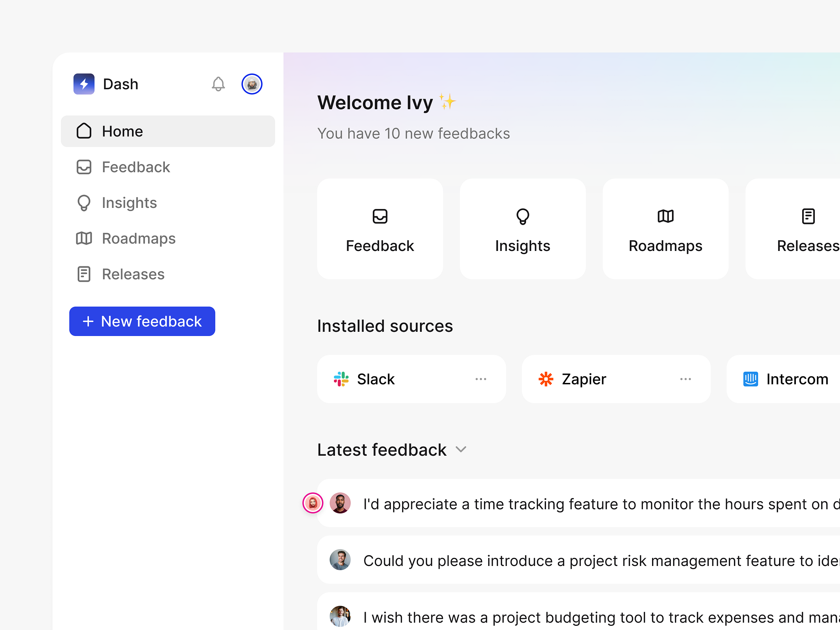Click the Roadmaps map icon in sidebar
The height and width of the screenshot is (630, 840).
coord(84,238)
